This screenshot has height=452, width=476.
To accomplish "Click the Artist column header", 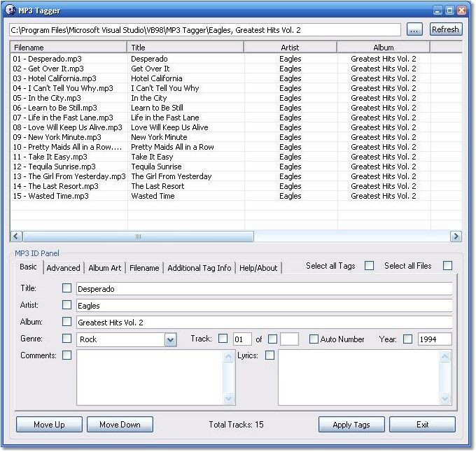I will pyautogui.click(x=290, y=48).
